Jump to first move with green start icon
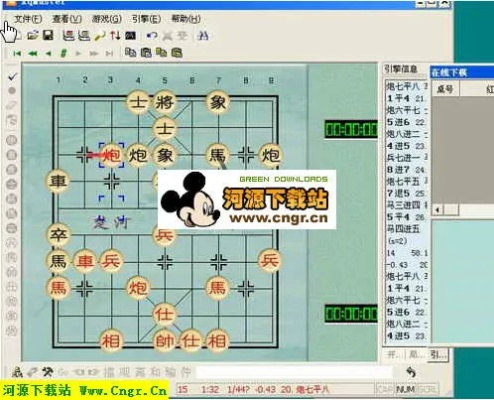 coord(17,53)
